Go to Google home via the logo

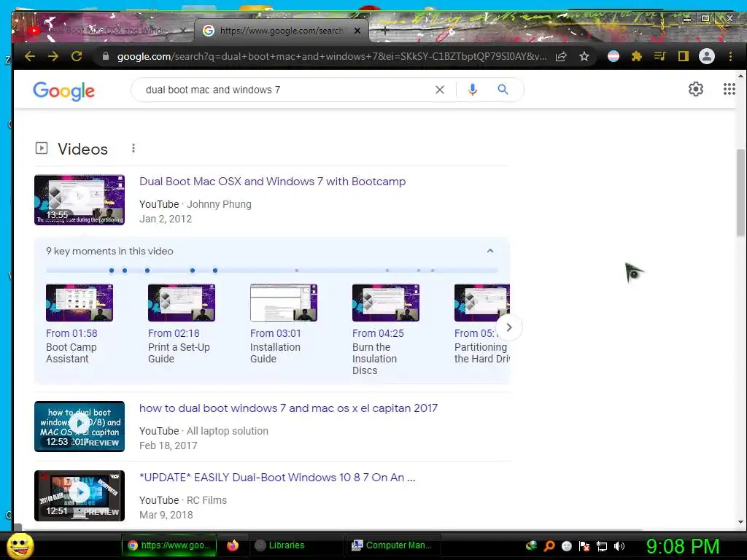pos(64,91)
